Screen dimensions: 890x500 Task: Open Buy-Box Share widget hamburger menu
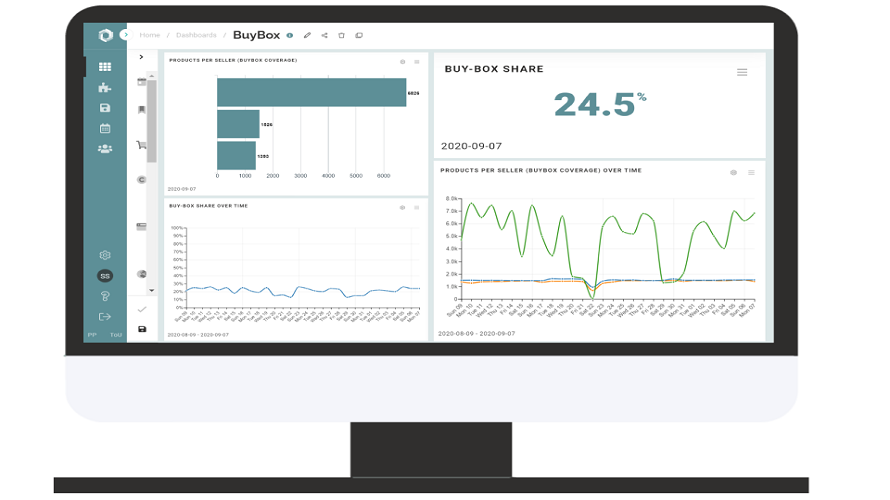[742, 72]
